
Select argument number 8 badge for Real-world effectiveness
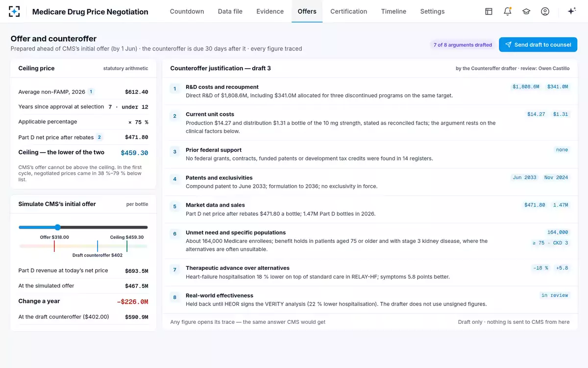coord(174,297)
